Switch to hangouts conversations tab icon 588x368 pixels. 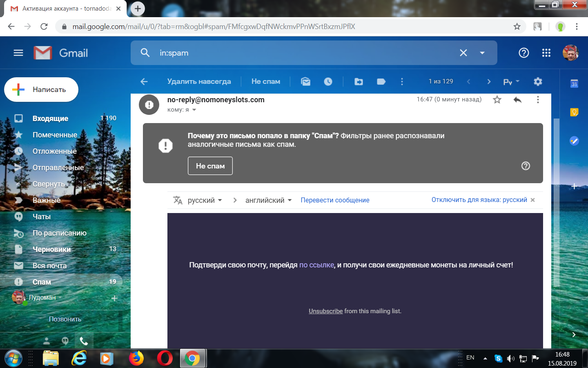(x=65, y=341)
